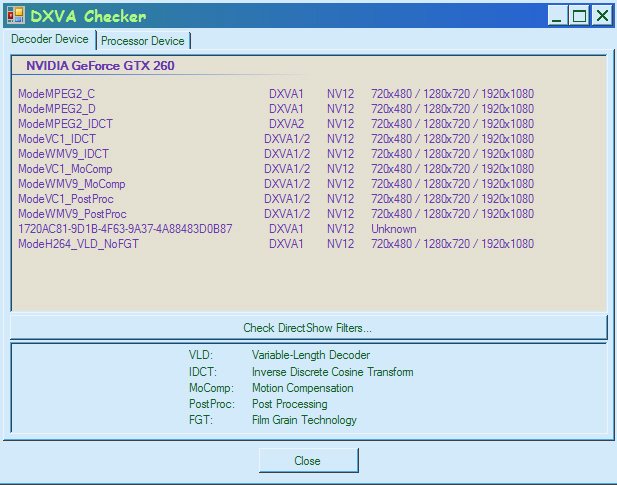Select the ModeVC1_PostProc row

coord(276,199)
